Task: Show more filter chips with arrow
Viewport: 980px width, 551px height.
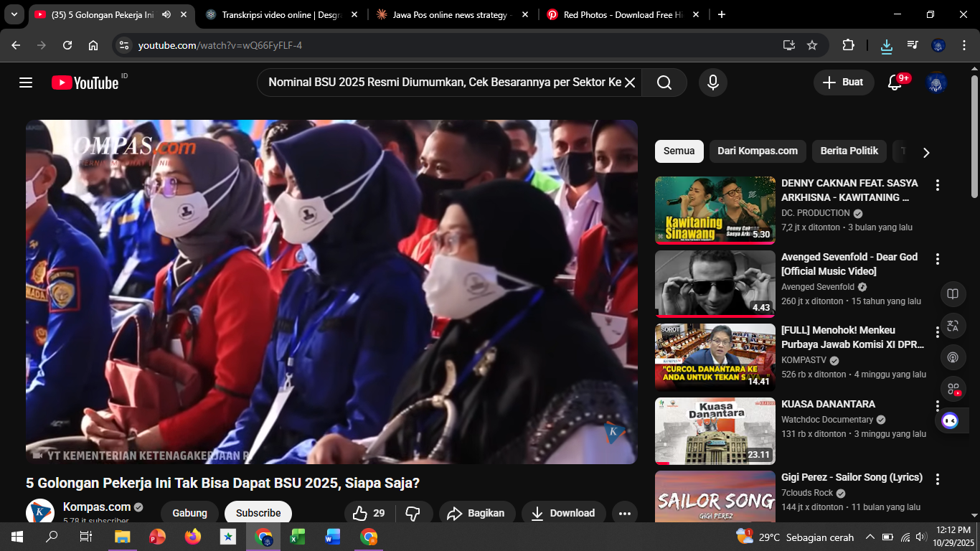Action: [926, 152]
